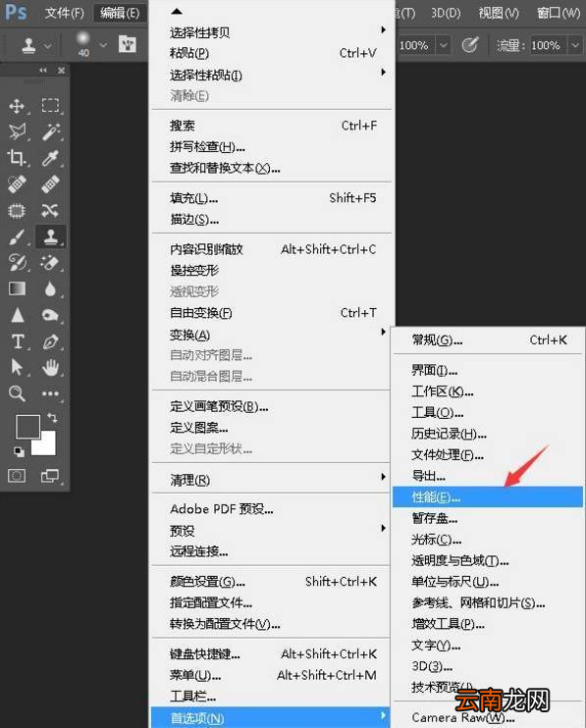Select the Spot Healing Brush tool

coord(18,184)
